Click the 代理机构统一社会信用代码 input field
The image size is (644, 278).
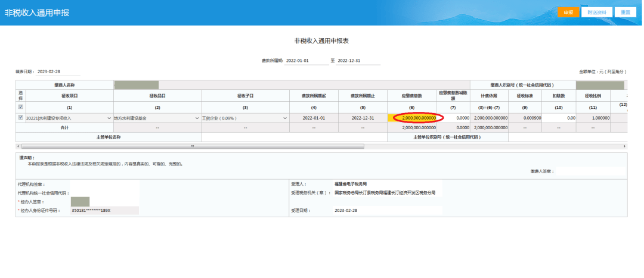[104, 193]
